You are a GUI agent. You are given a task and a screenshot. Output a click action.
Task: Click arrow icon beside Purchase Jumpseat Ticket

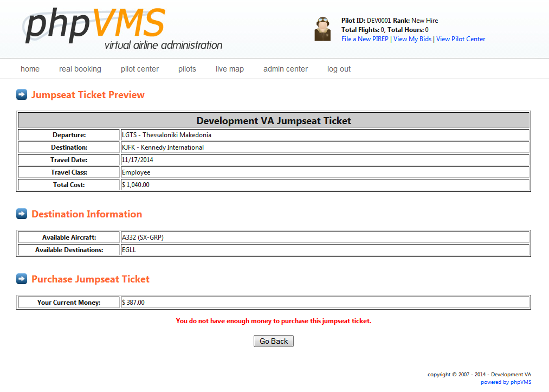(x=22, y=279)
